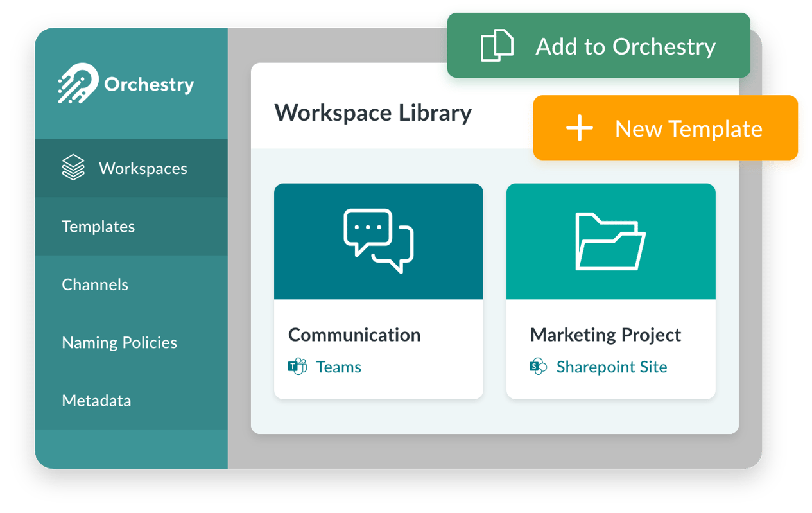Click the plus icon on New Template
The image size is (812, 513).
coord(580,128)
